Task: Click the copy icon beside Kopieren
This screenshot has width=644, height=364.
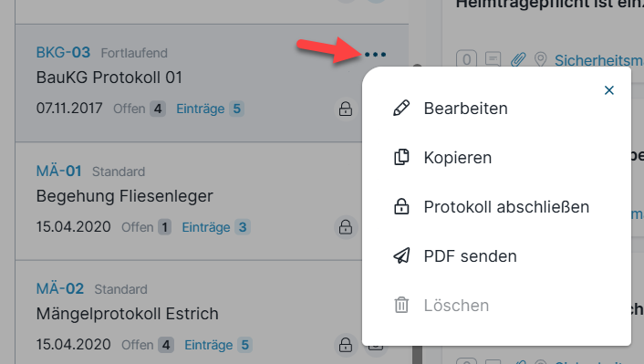Action: 401,157
